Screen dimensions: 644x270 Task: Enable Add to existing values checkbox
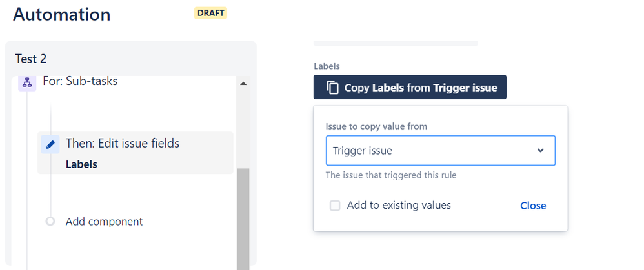point(335,206)
